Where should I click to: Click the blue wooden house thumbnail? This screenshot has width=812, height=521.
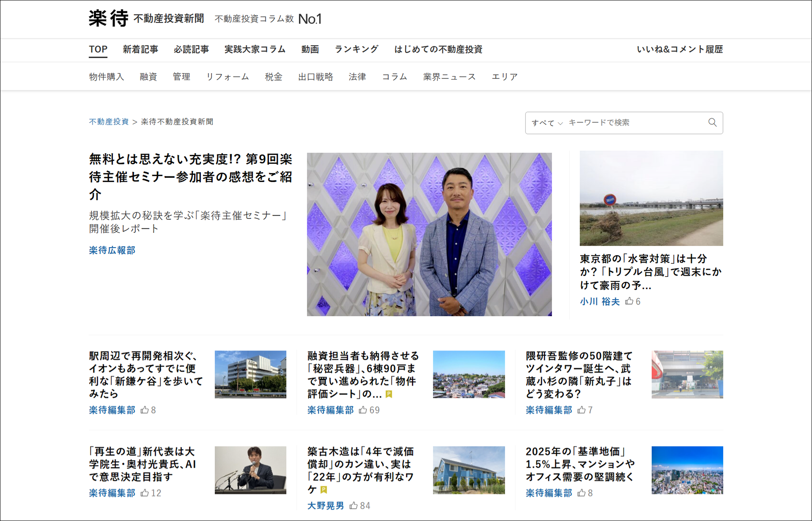pyautogui.click(x=469, y=470)
